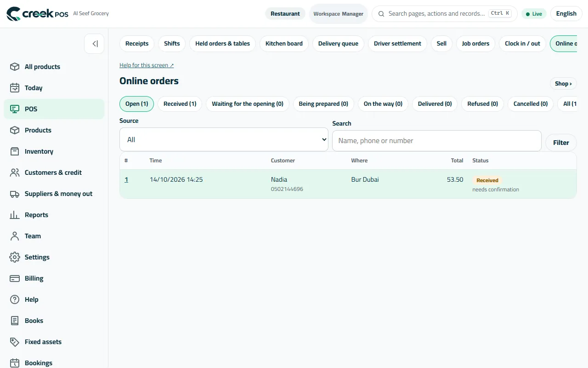Open the All products page
Image resolution: width=588 pixels, height=368 pixels.
[54, 67]
